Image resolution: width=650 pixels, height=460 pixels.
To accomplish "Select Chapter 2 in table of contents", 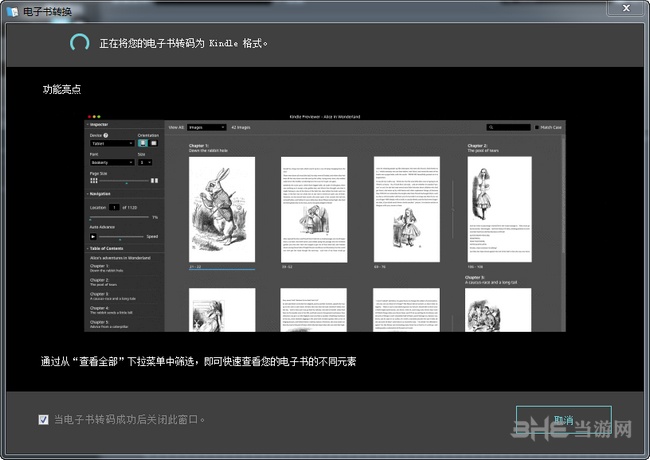I will point(104,282).
